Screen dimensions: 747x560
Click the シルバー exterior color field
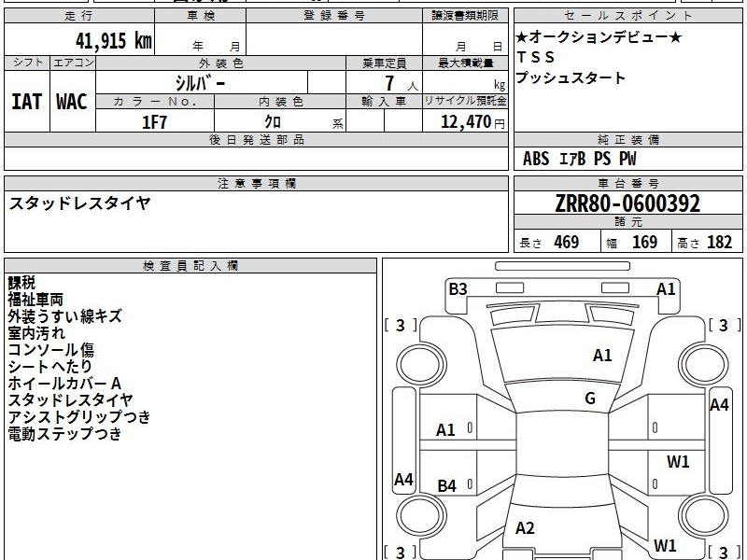tap(202, 83)
